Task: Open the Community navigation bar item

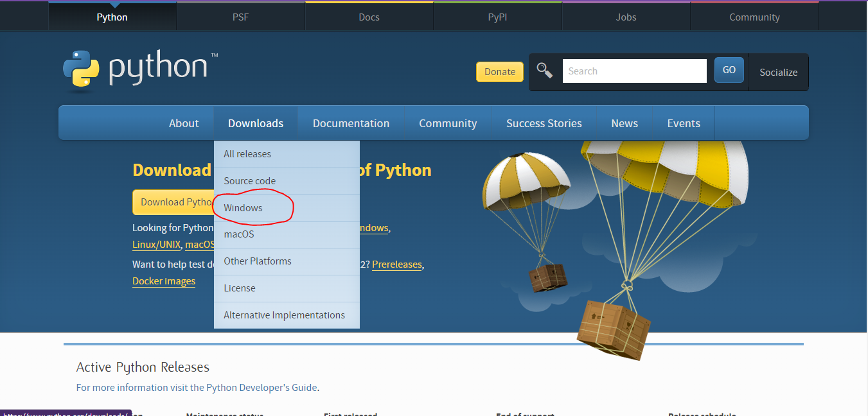Action: click(x=448, y=123)
